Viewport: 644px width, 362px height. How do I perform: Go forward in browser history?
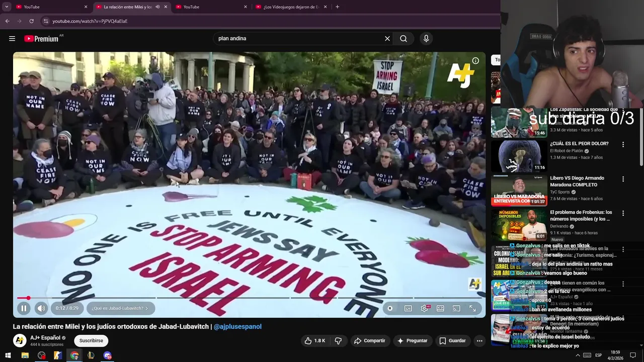[x=19, y=21]
